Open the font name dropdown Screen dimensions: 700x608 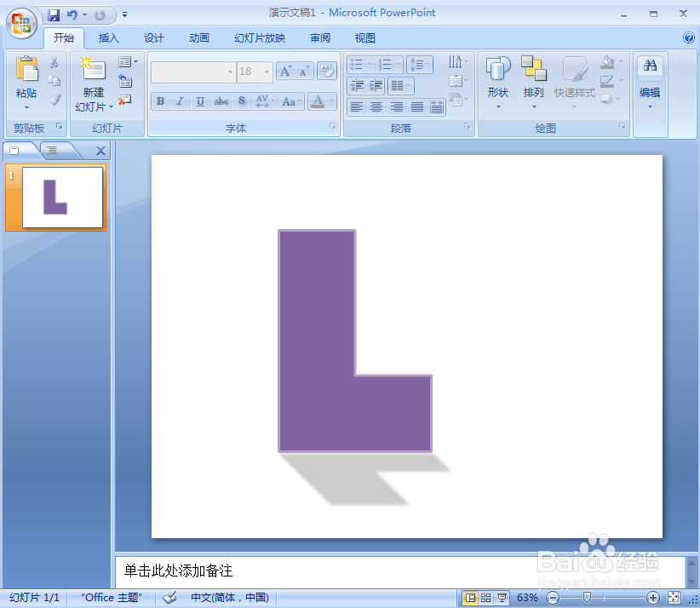(x=231, y=72)
